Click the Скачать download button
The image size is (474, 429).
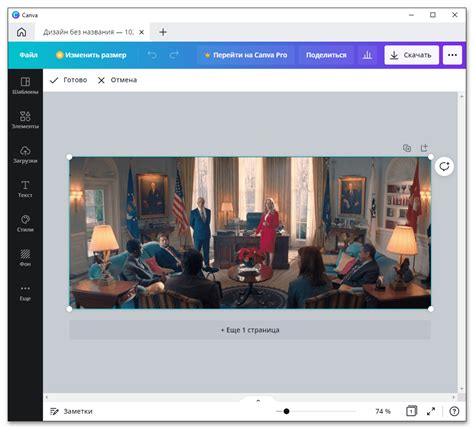pyautogui.click(x=411, y=55)
